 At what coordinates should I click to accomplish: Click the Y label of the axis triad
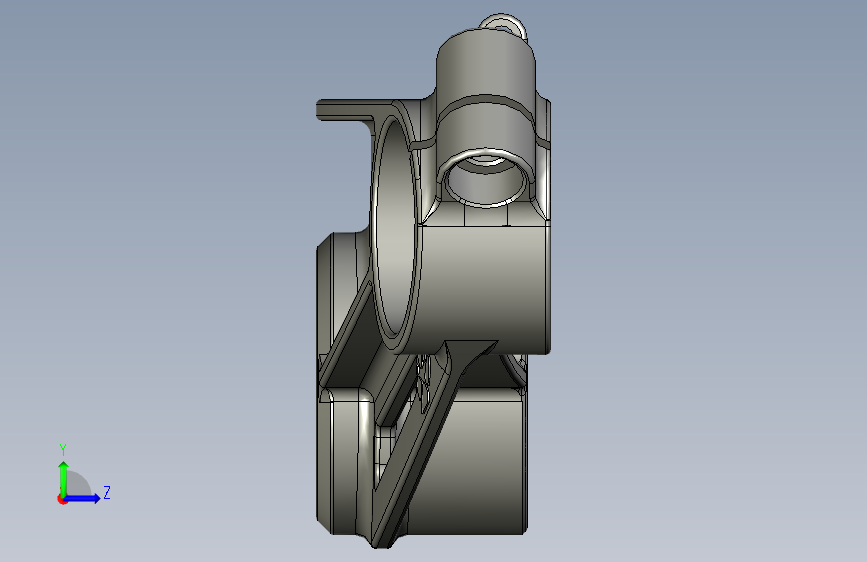click(x=63, y=450)
